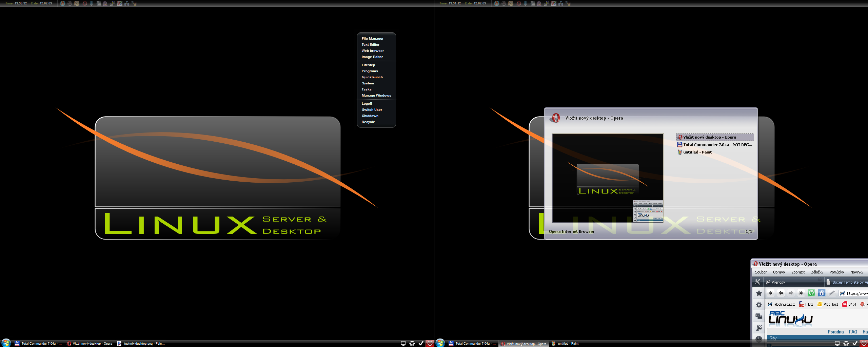Viewport: 868px width, 347px height.
Task: Click power icon beside technik-desktop.png taskbar
Action: point(430,343)
